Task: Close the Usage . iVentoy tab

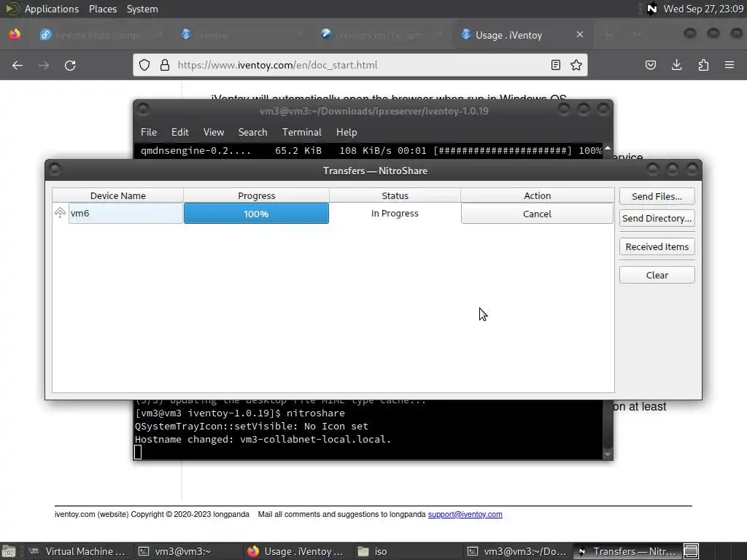Action: click(x=580, y=34)
